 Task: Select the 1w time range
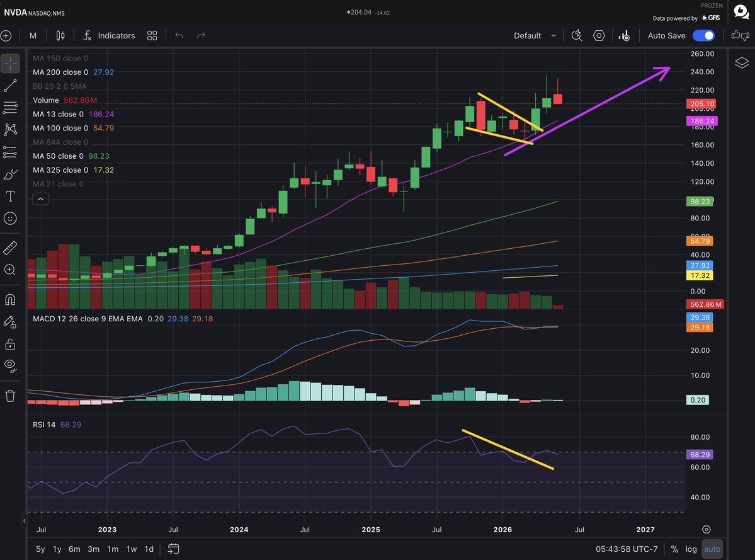[132, 549]
